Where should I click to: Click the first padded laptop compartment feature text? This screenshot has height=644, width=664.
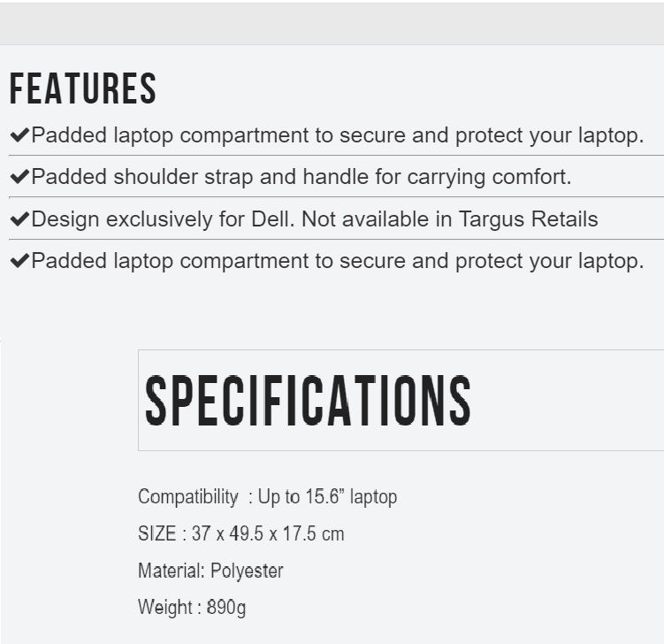pyautogui.click(x=338, y=135)
